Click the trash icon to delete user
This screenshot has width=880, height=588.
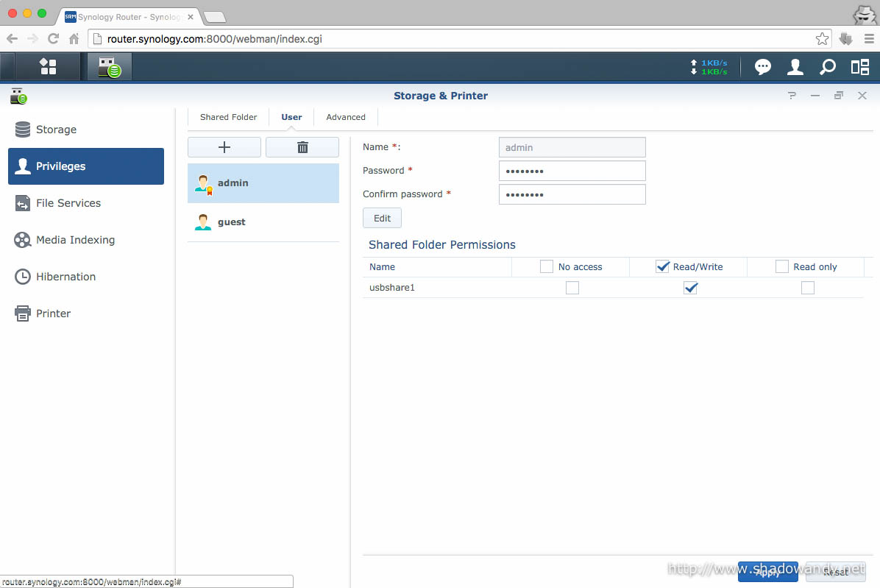coord(302,147)
